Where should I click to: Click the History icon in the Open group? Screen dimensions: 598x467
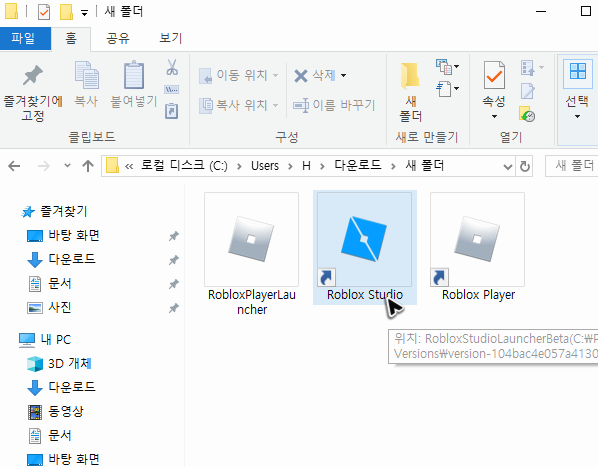(527, 114)
